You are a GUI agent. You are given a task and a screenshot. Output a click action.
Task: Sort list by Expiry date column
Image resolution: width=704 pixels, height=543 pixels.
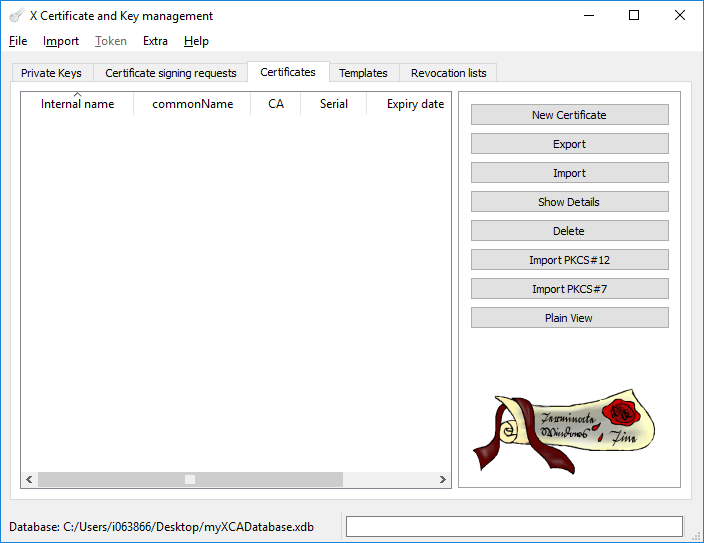(x=415, y=104)
